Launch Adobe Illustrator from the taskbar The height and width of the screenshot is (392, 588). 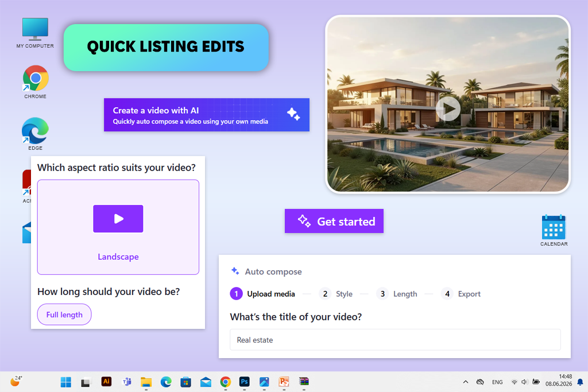(106, 382)
